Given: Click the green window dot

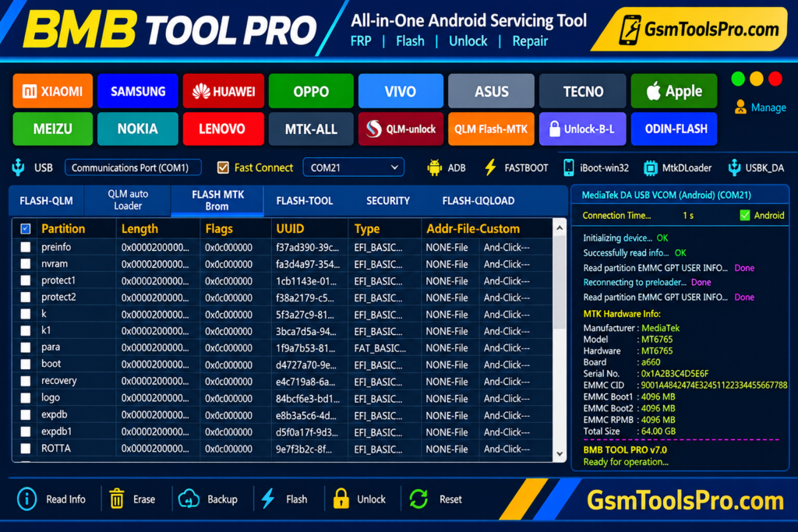Looking at the screenshot, I should tap(738, 79).
